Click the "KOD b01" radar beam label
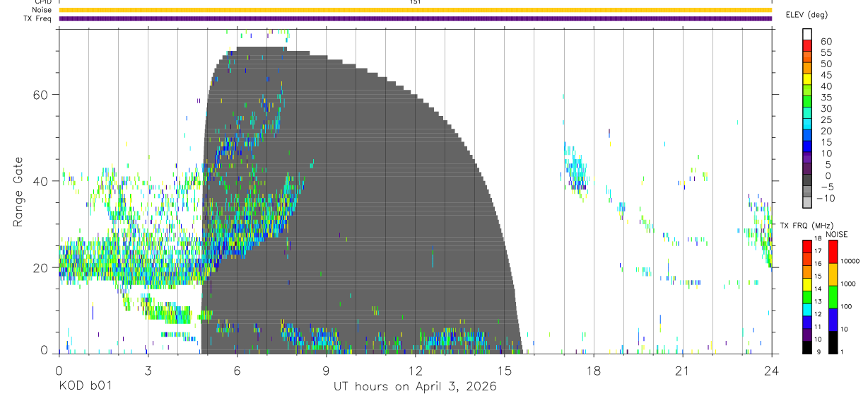 pyautogui.click(x=85, y=387)
